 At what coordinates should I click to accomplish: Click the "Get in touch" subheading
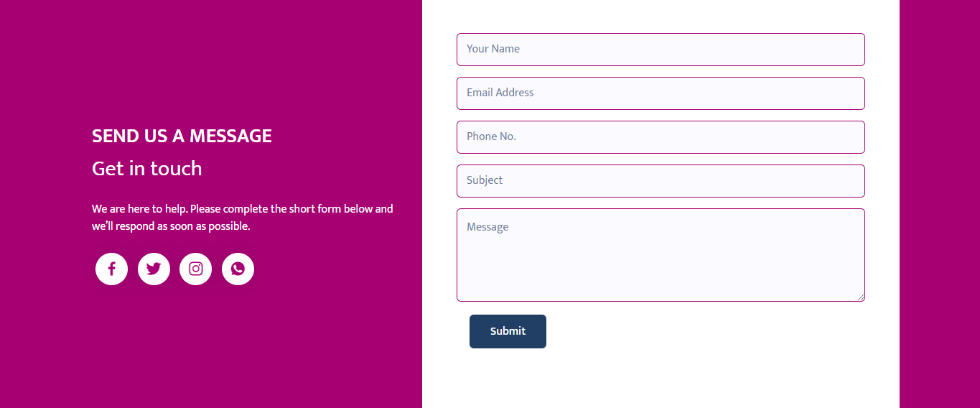(147, 169)
